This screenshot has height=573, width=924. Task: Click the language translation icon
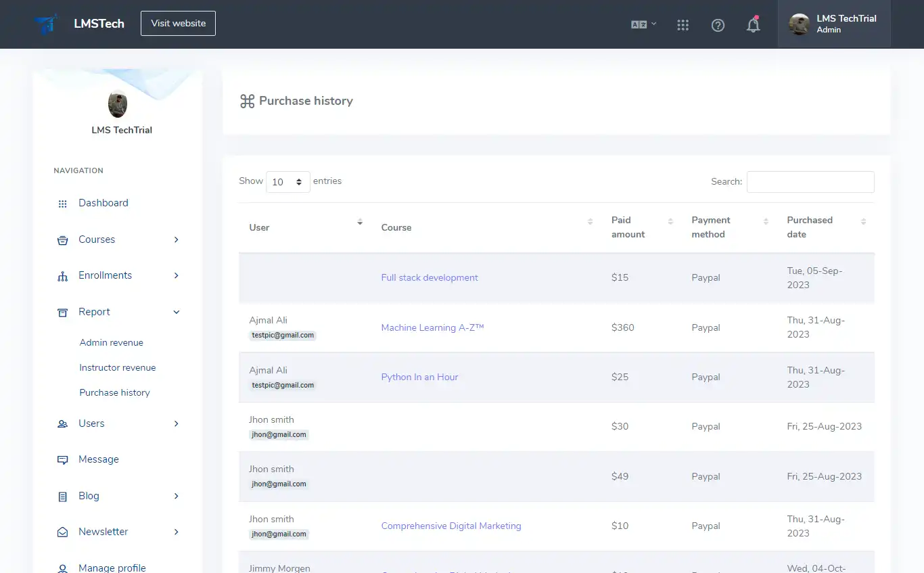(x=639, y=24)
